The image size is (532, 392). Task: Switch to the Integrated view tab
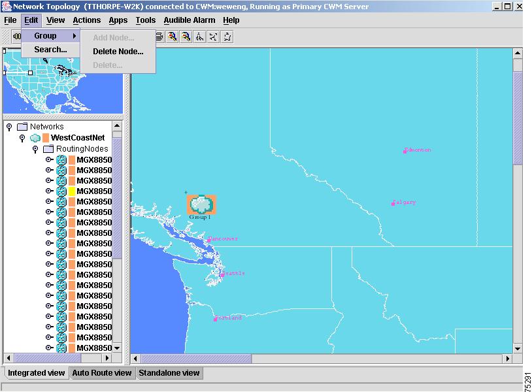click(x=36, y=373)
